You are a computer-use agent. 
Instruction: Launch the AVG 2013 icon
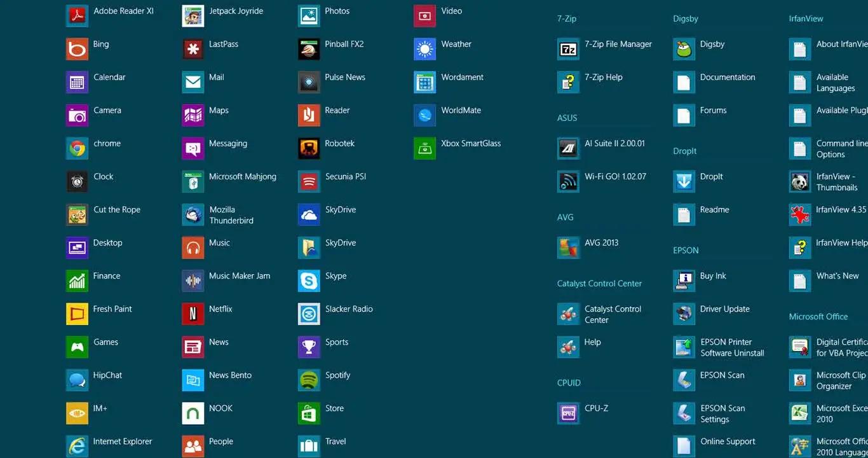pyautogui.click(x=568, y=247)
